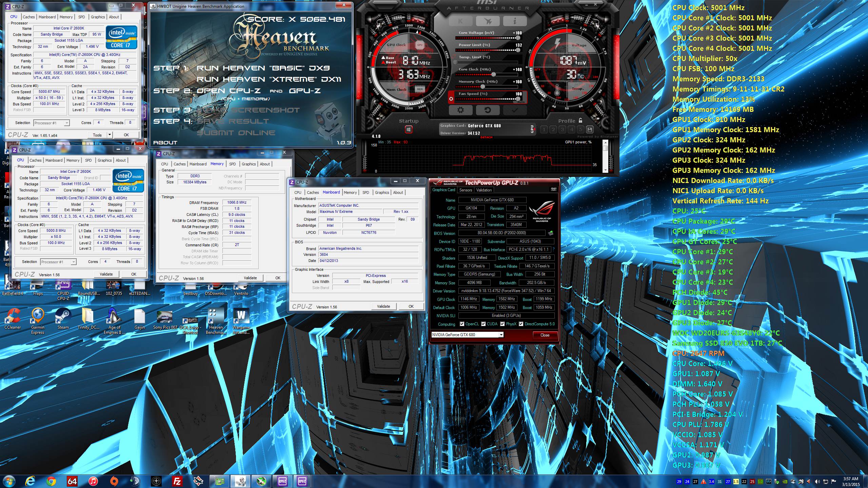Toggle CUDA checkbox in GPU-Z
This screenshot has height=488, width=868.
483,324
